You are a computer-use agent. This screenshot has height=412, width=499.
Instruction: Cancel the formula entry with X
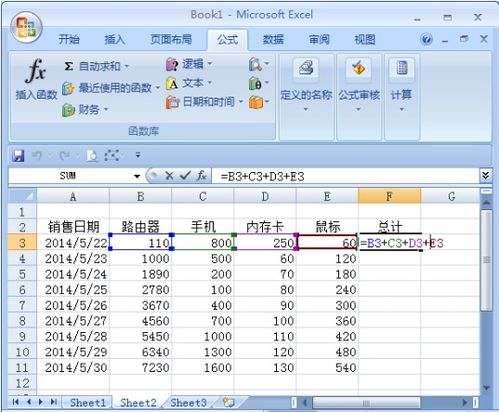169,176
